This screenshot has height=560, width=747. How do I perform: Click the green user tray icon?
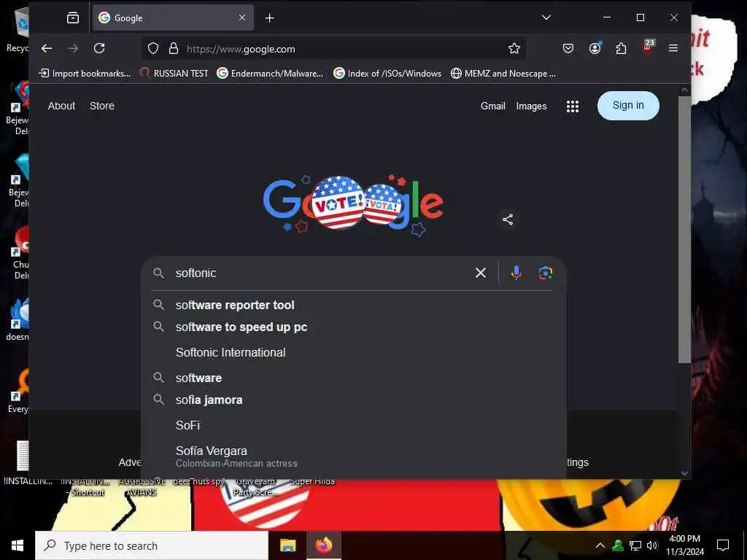(x=618, y=545)
